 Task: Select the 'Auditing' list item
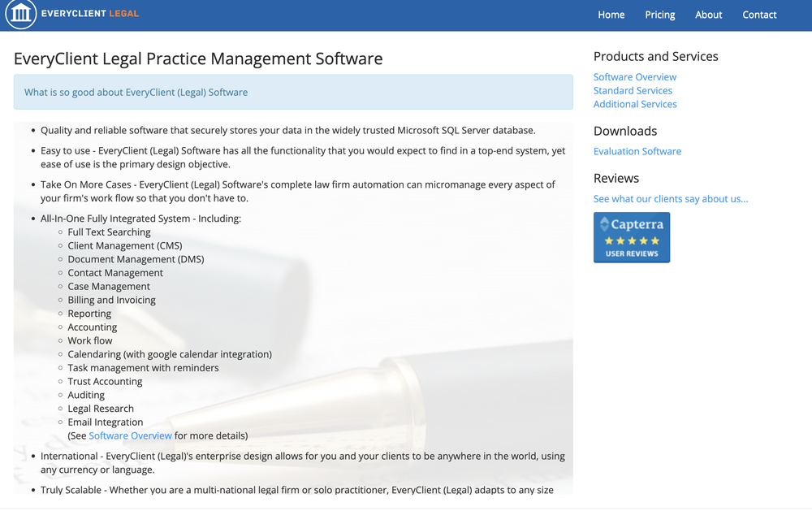[x=86, y=395]
